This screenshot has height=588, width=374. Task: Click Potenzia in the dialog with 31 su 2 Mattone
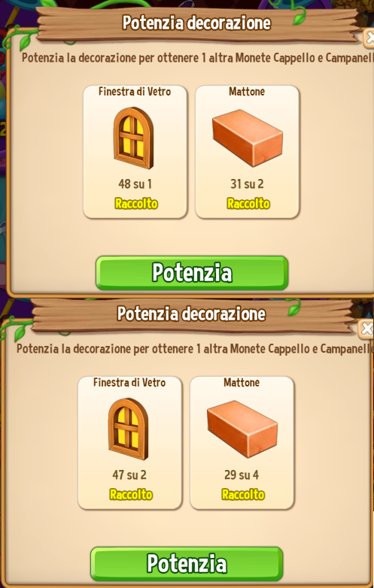click(x=192, y=273)
